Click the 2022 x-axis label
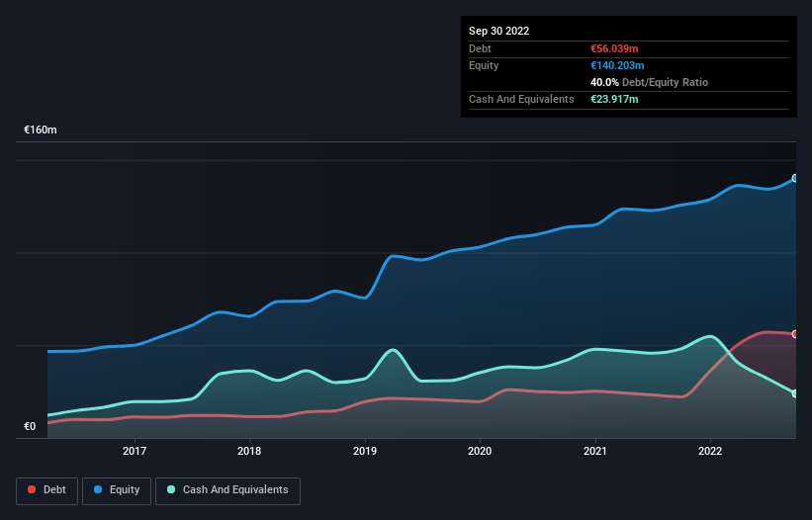The height and width of the screenshot is (520, 812). tap(710, 451)
